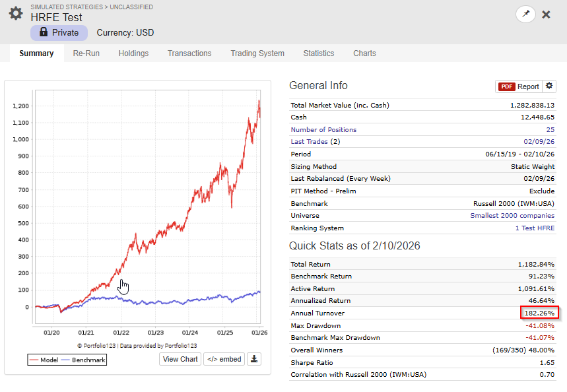Screen dimensions: 567x392
Task: Click the PDF Report button
Action: 519,86
